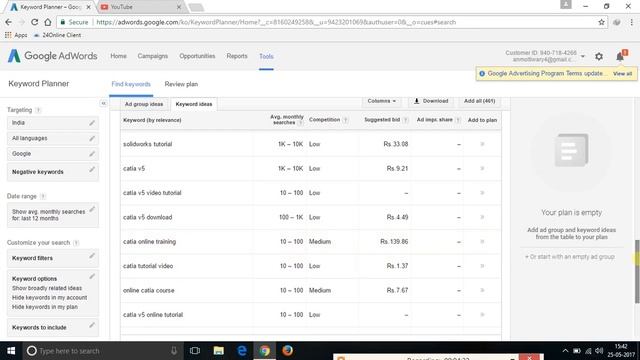
Task: Add catia online training to plan
Action: point(482,242)
